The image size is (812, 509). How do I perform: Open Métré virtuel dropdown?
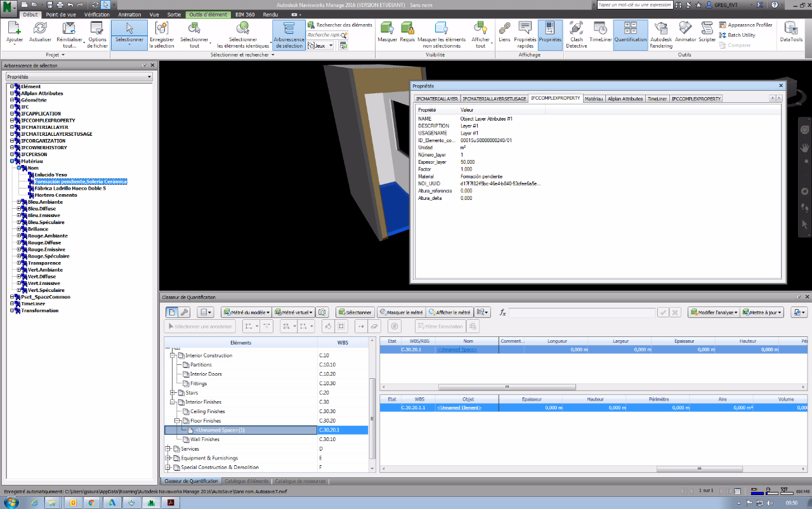coord(294,312)
